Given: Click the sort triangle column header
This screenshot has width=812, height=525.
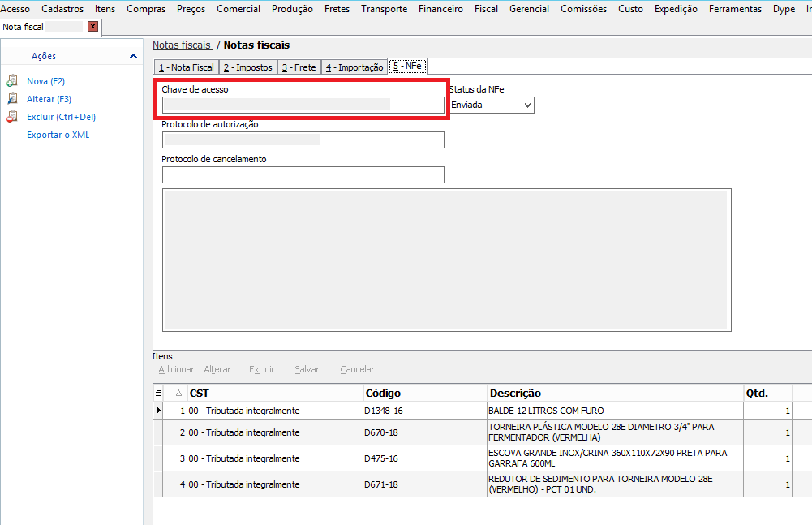Looking at the screenshot, I should coord(178,393).
